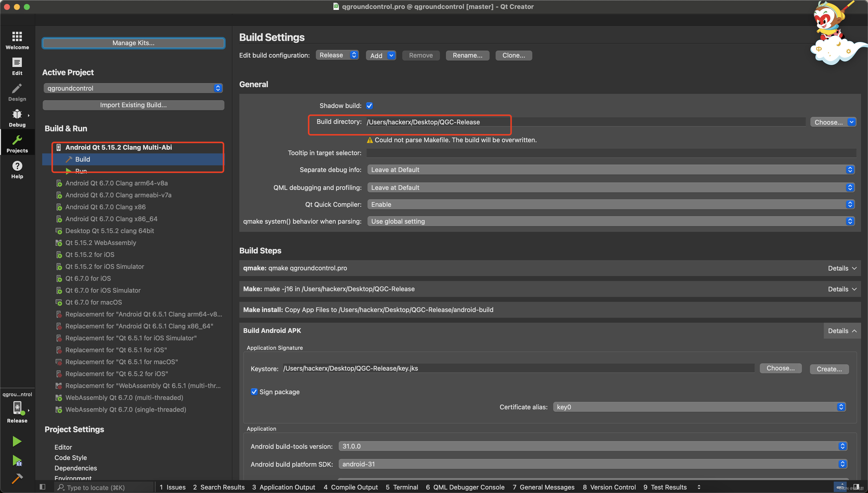This screenshot has height=493, width=868.
Task: Open Help mode
Action: pyautogui.click(x=17, y=170)
